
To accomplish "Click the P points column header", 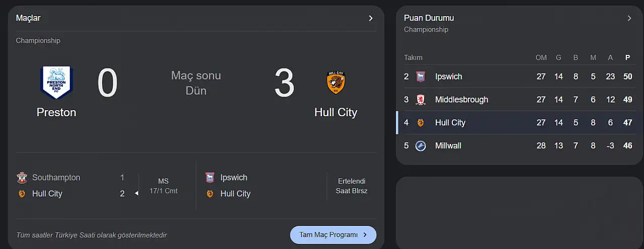I will (x=627, y=57).
